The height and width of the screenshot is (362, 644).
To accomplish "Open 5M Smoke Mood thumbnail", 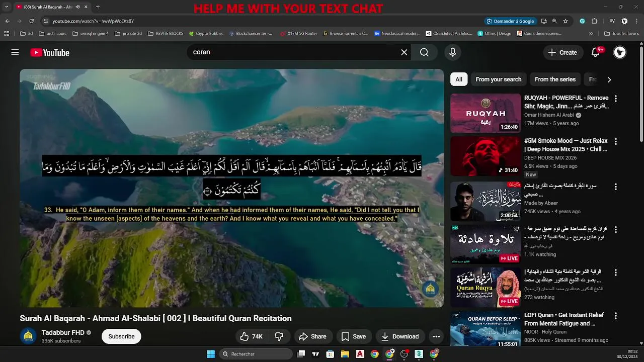I will click(x=486, y=156).
